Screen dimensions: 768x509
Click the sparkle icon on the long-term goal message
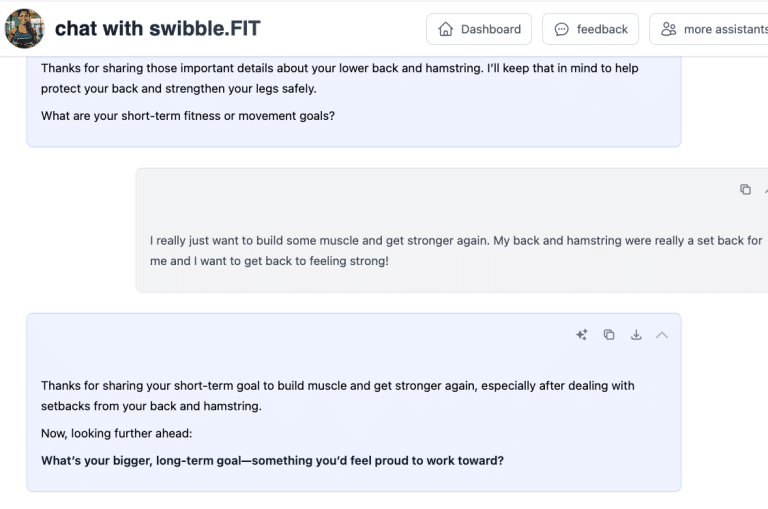point(581,335)
